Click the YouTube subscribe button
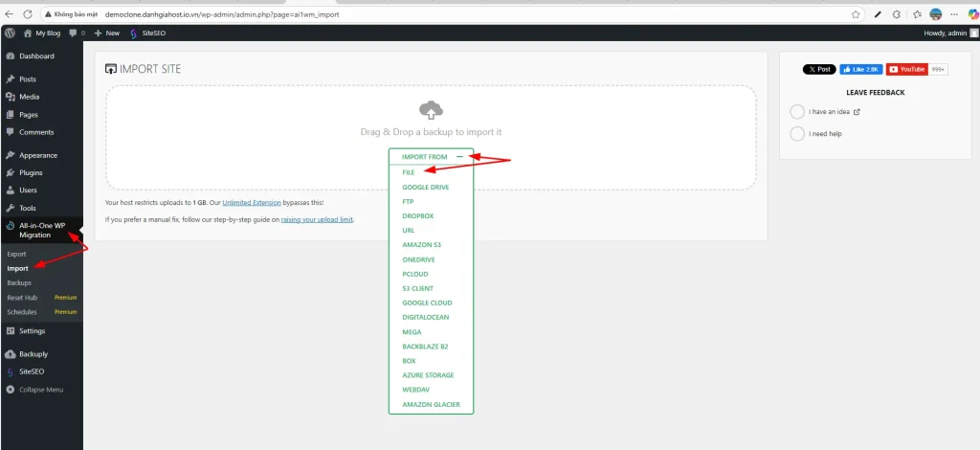 [x=907, y=69]
